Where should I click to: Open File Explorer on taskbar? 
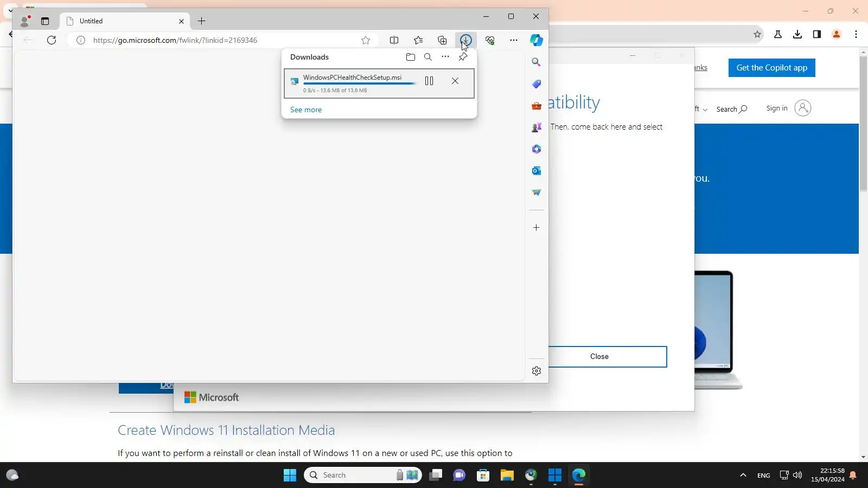(x=507, y=475)
